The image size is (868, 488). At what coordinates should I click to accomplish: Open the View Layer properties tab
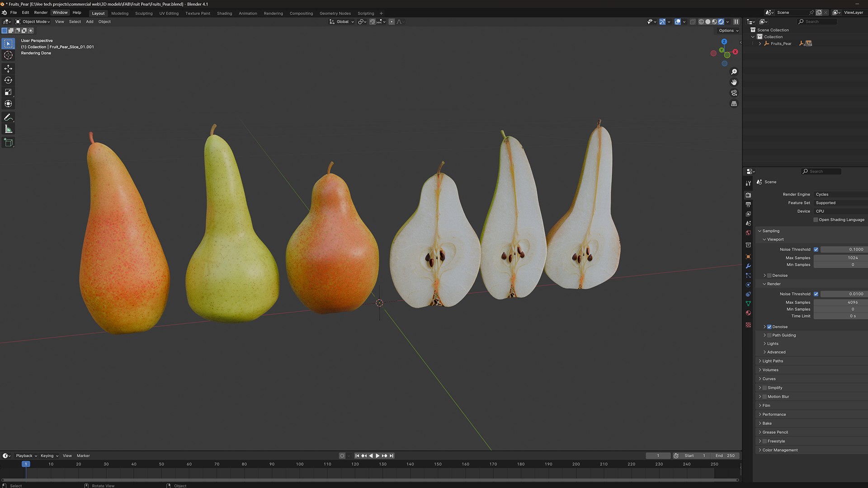point(748,214)
